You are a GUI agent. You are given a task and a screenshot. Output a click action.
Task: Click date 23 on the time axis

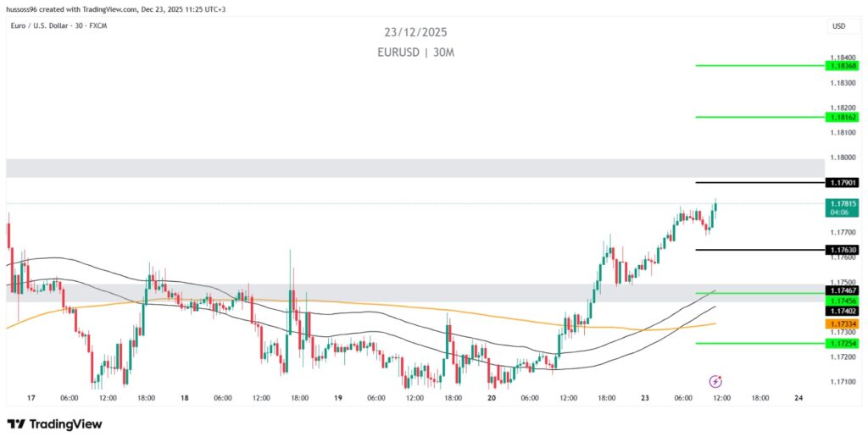click(x=646, y=397)
